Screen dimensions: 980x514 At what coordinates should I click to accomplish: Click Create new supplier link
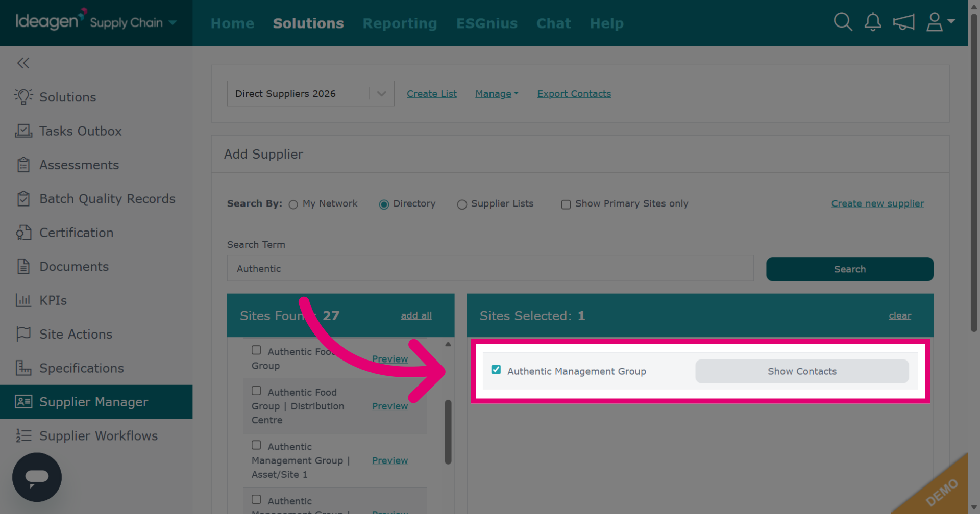[877, 203]
